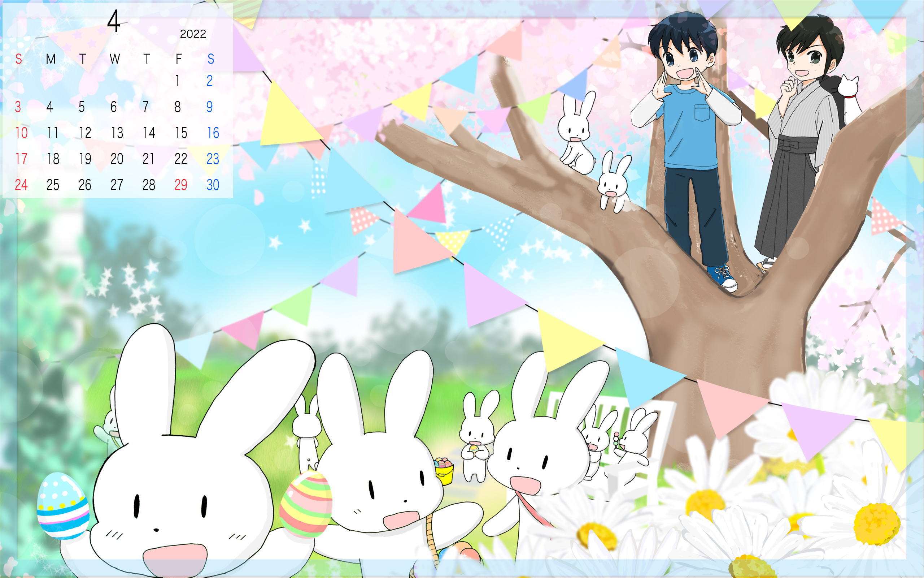This screenshot has height=578, width=924.
Task: Select date 30 on the calendar
Action: pos(213,185)
